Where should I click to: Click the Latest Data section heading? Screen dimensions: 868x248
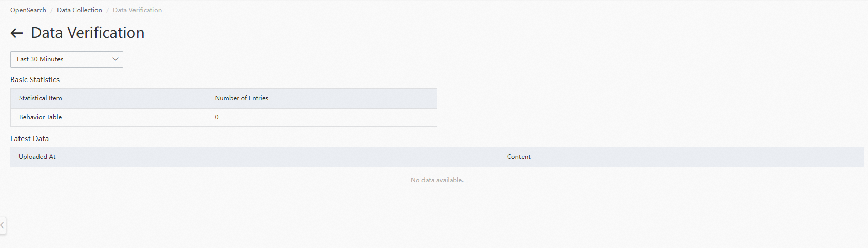(30, 139)
